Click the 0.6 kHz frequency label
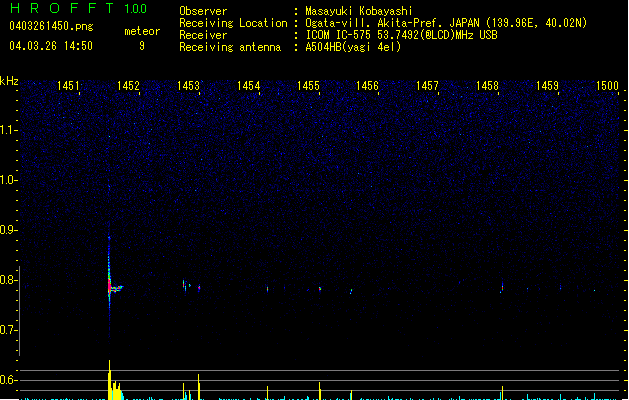 point(9,380)
